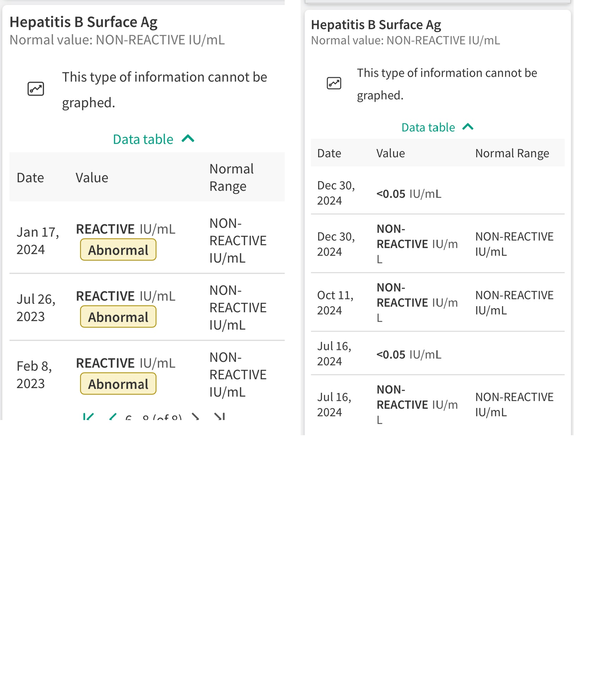This screenshot has height=681, width=616.
Task: Click the 'Value' column header in the right panel
Action: (391, 153)
